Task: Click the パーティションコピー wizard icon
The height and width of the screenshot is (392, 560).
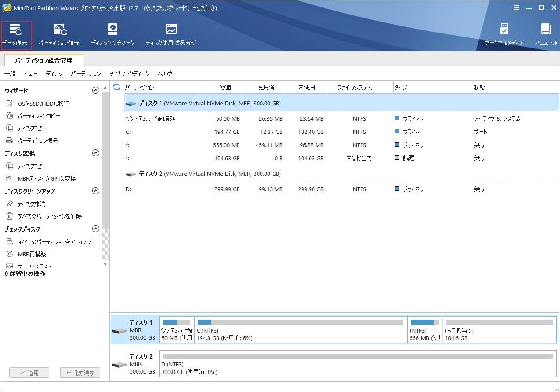Action: pos(10,116)
